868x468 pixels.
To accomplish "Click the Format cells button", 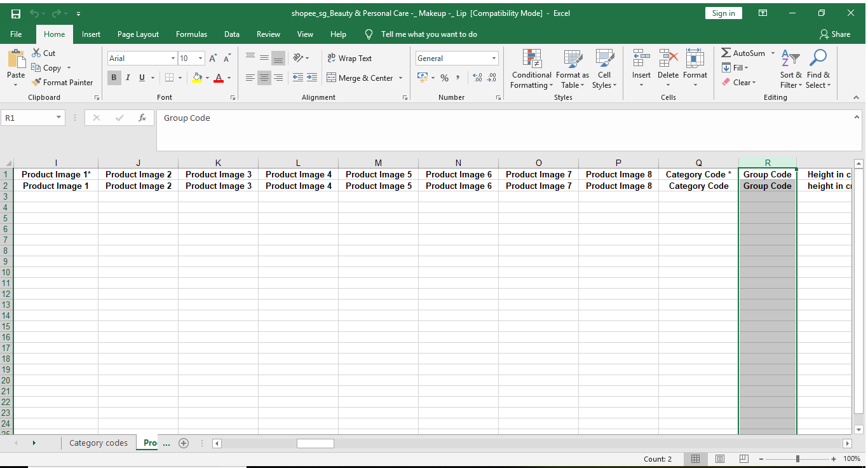I will click(695, 69).
